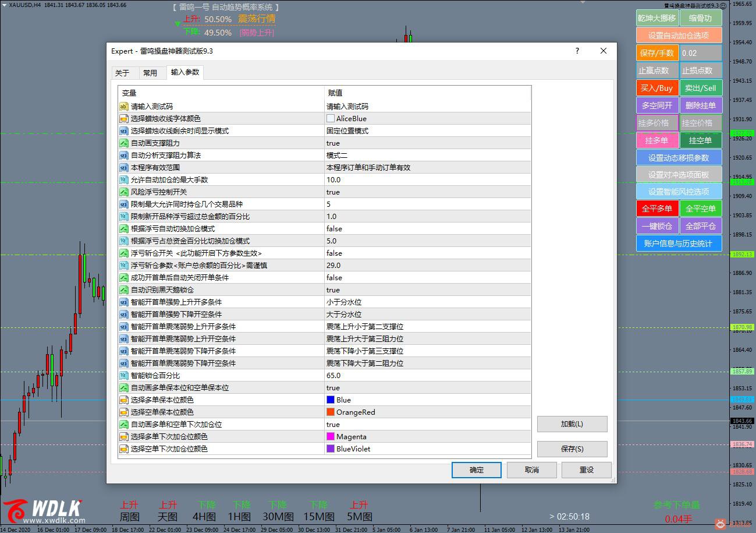Viewport: 756px width, 533px height.
Task: Click the color icon beside 选择空单保本位颜色
Action: [123, 412]
